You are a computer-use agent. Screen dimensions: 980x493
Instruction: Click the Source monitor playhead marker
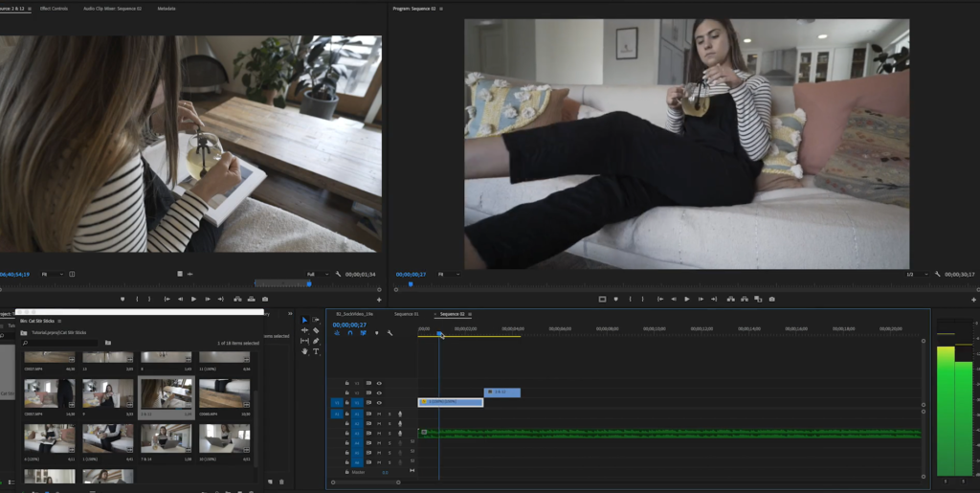[x=309, y=284]
